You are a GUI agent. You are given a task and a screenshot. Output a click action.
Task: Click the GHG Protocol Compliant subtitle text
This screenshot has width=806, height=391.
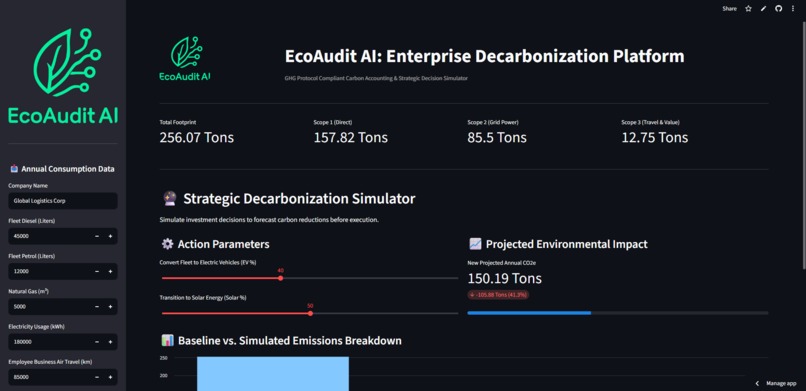point(376,79)
